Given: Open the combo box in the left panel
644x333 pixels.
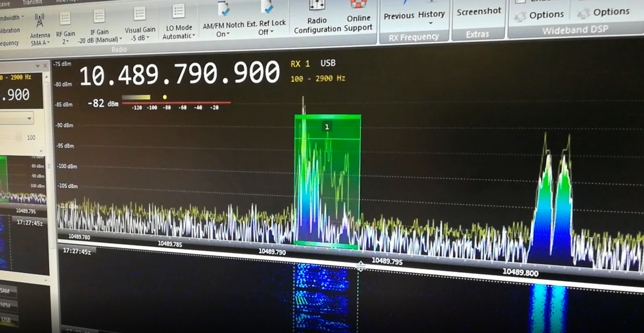Looking at the screenshot, I should coord(16,118).
